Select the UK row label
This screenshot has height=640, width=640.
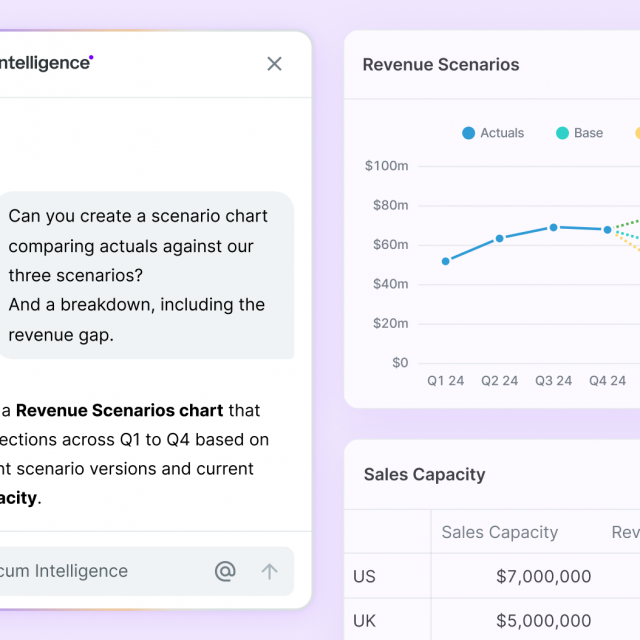365,621
